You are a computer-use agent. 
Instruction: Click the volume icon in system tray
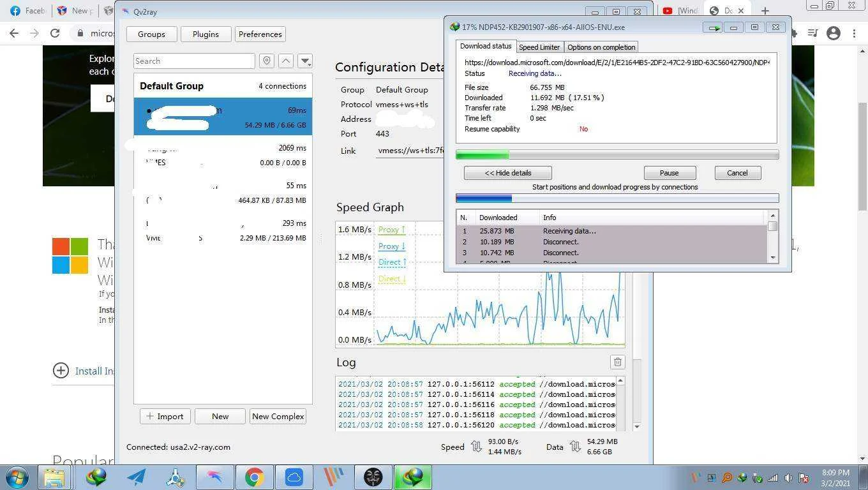[x=788, y=478]
